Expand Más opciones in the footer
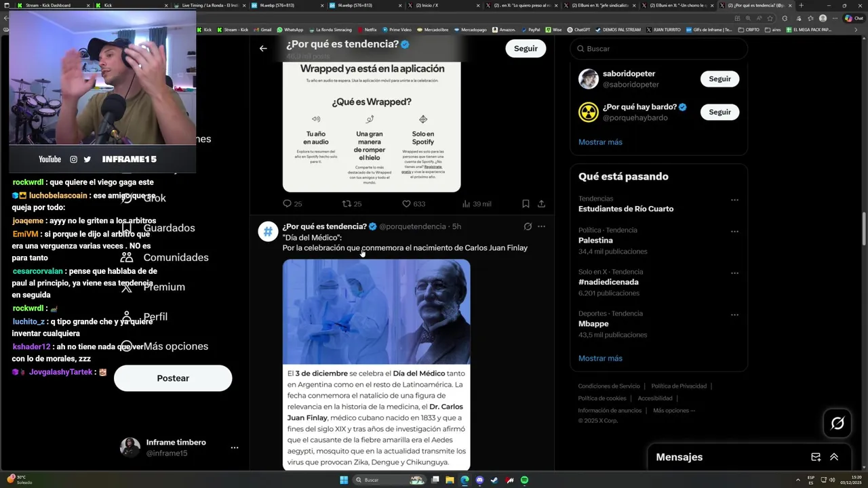The width and height of the screenshot is (868, 488). coord(674,410)
